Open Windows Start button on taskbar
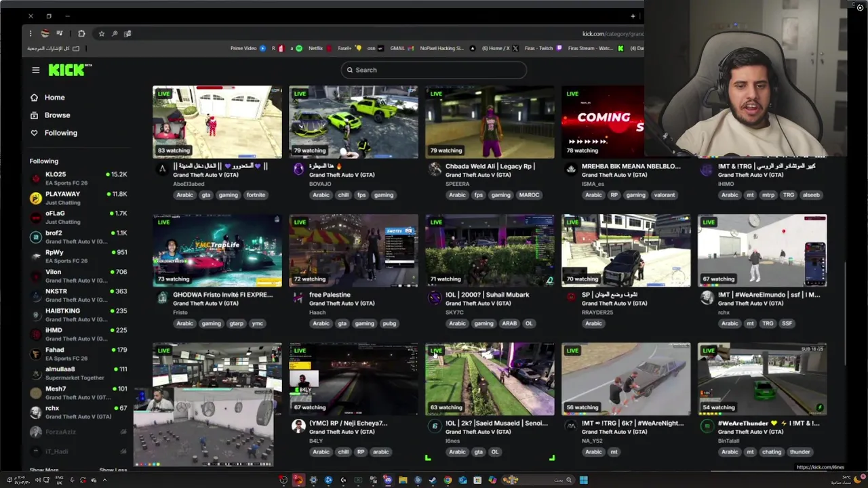 click(583, 480)
